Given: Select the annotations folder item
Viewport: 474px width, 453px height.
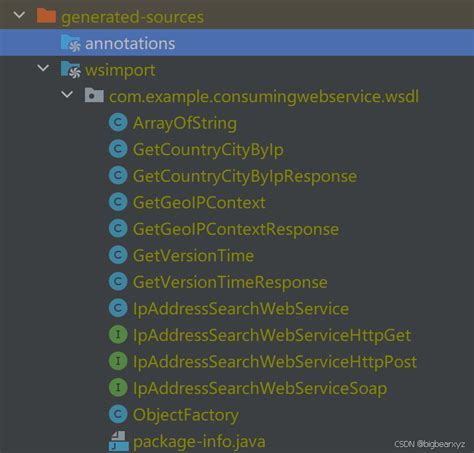Looking at the screenshot, I should coord(237,43).
